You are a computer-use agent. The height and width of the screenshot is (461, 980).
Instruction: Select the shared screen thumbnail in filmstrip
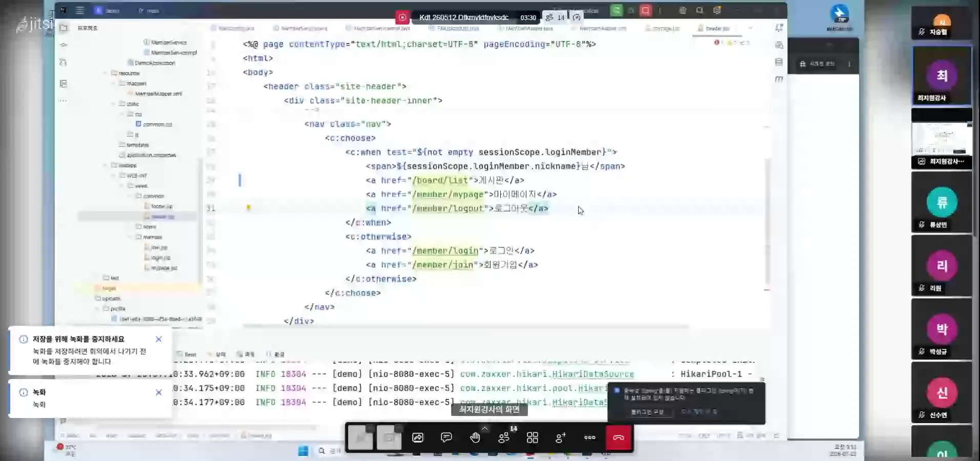pyautogui.click(x=942, y=139)
